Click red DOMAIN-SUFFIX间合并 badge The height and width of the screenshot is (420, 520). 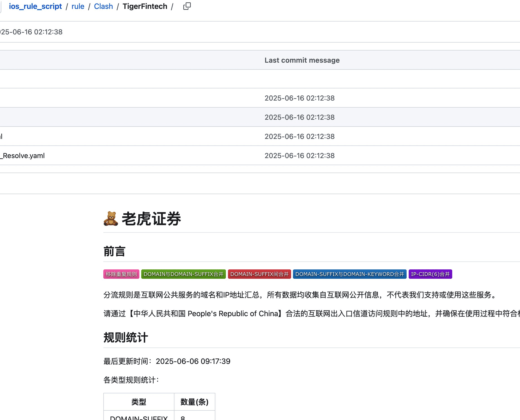click(x=259, y=274)
